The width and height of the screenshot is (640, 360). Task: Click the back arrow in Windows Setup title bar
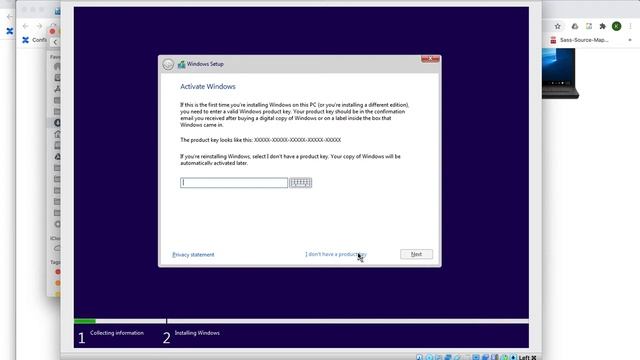(x=168, y=64)
